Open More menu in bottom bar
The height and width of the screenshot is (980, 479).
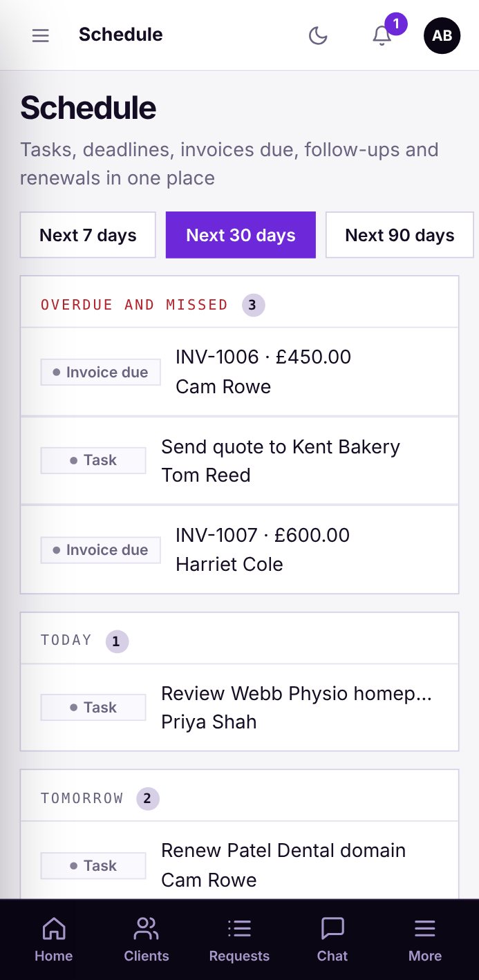coord(425,940)
